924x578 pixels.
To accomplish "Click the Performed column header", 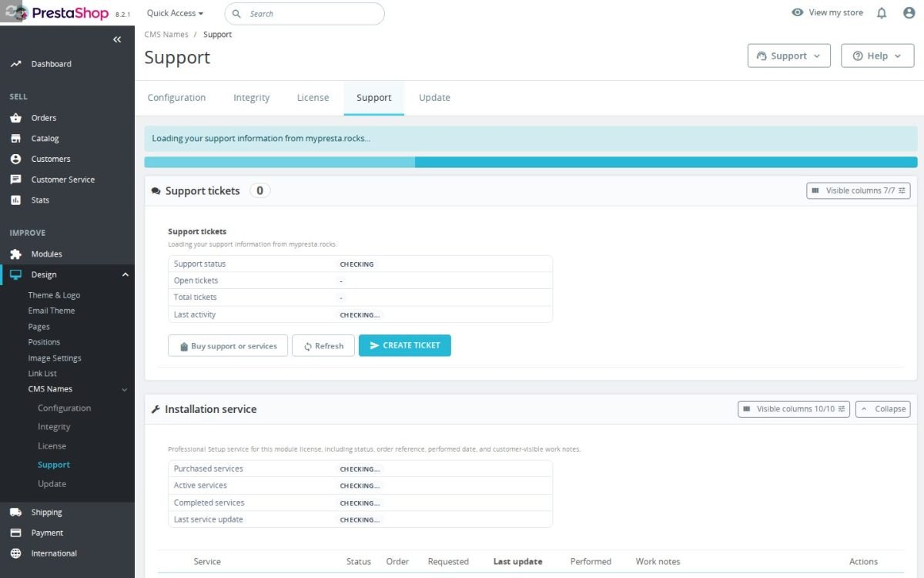I will [591, 562].
